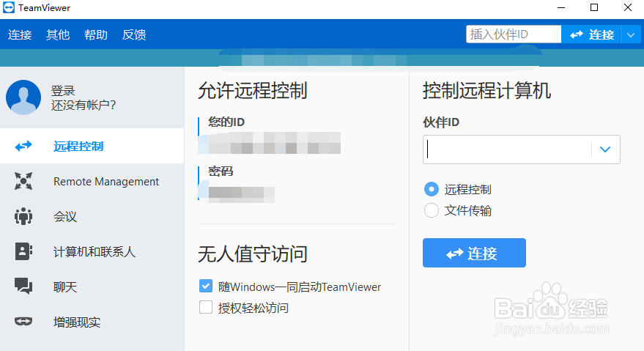Click the large blue 连接 button
644x351 pixels.
click(x=474, y=253)
